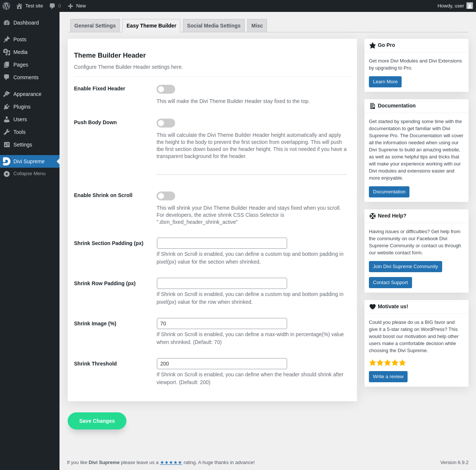This screenshot has height=470, width=476.
Task: Open the Test site home icon
Action: [19, 6]
